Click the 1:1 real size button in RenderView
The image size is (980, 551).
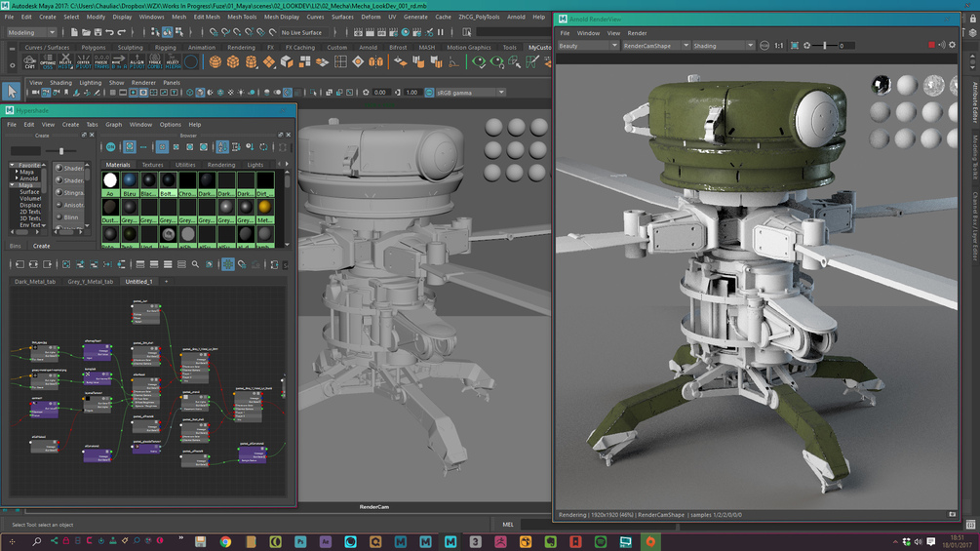[779, 46]
